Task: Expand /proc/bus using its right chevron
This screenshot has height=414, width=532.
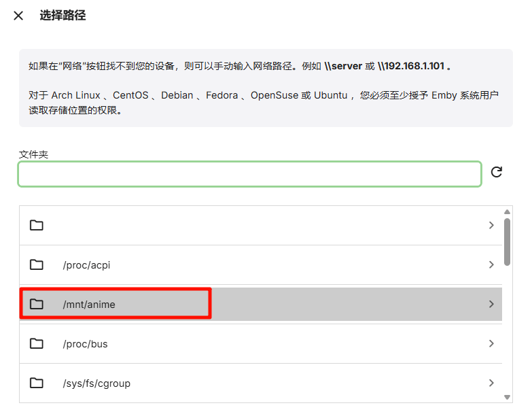Action: click(x=491, y=343)
